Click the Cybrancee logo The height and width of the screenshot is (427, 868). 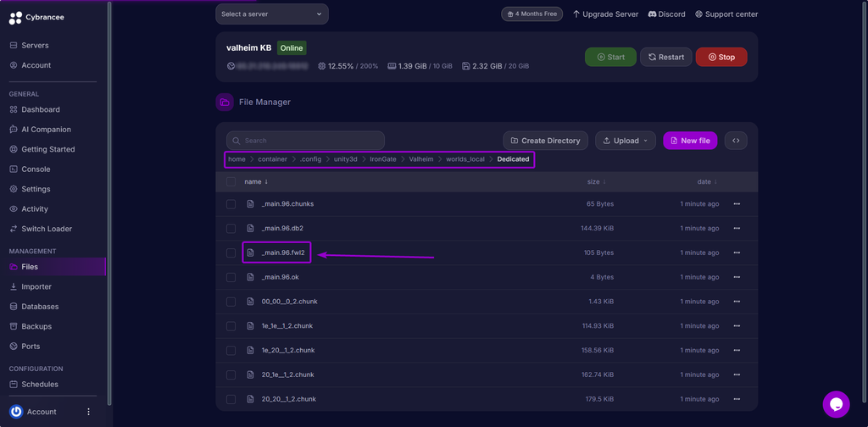pos(36,18)
